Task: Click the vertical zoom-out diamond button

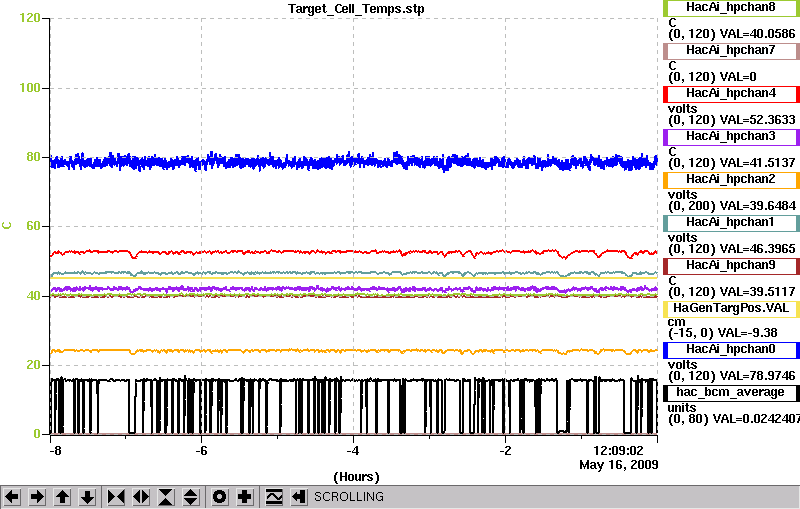Action: coord(191,497)
